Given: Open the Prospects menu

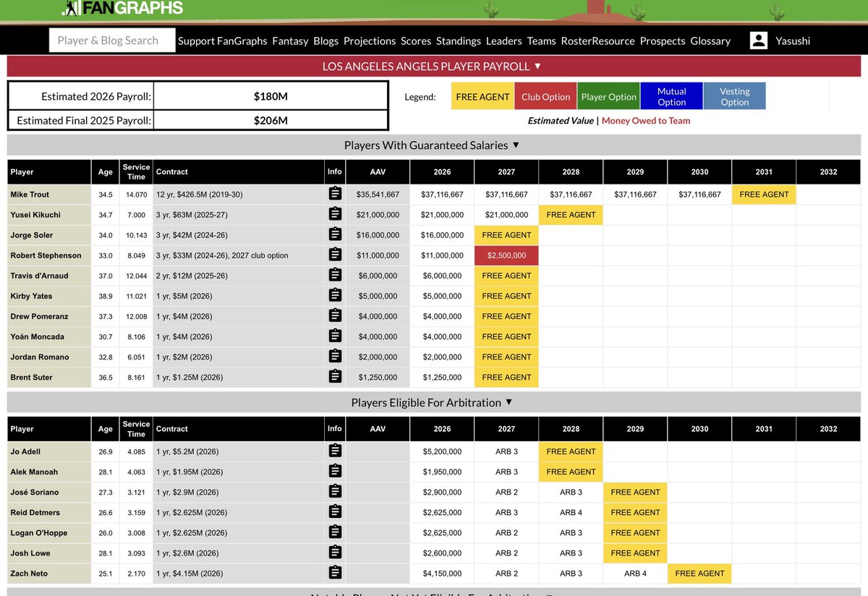Looking at the screenshot, I should click(x=663, y=41).
